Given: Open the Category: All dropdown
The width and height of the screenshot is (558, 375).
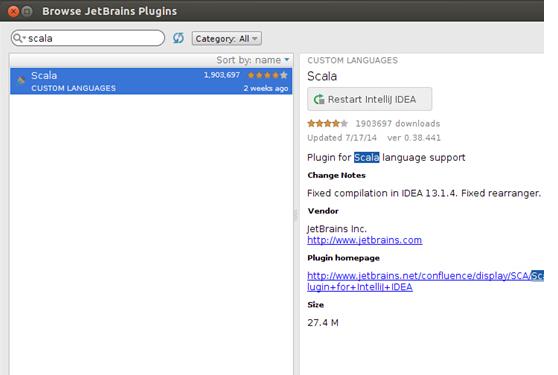Looking at the screenshot, I should [227, 38].
